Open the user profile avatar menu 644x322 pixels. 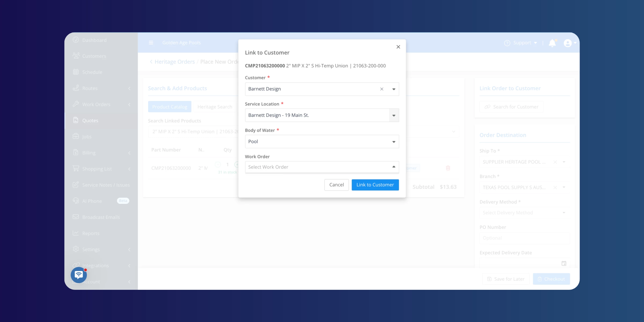coord(570,43)
